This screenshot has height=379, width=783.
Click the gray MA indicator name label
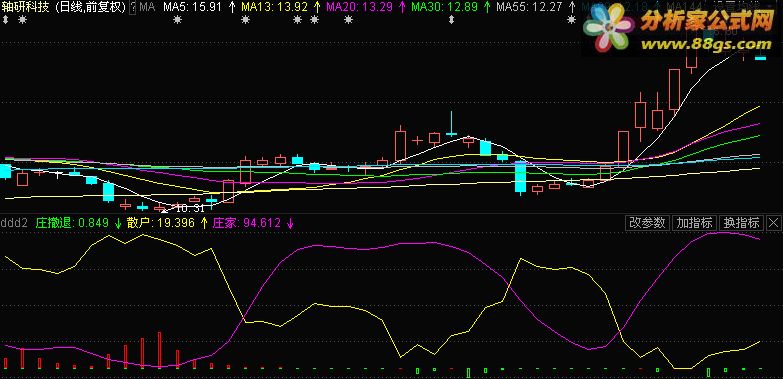pyautogui.click(x=147, y=7)
